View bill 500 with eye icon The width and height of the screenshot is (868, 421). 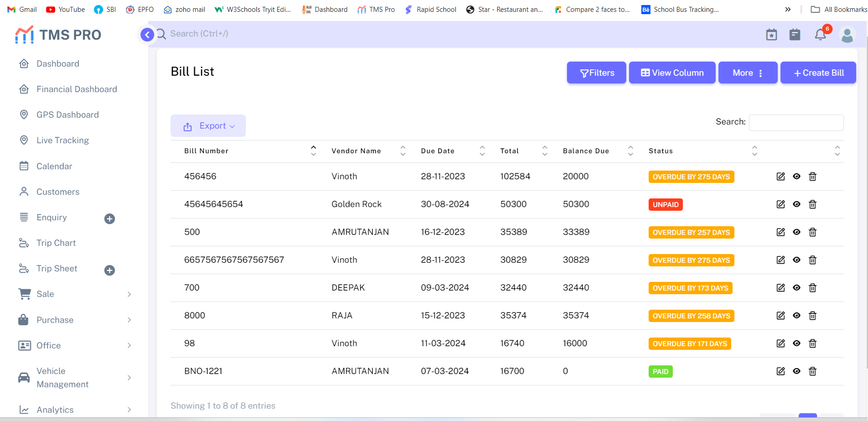coord(797,232)
